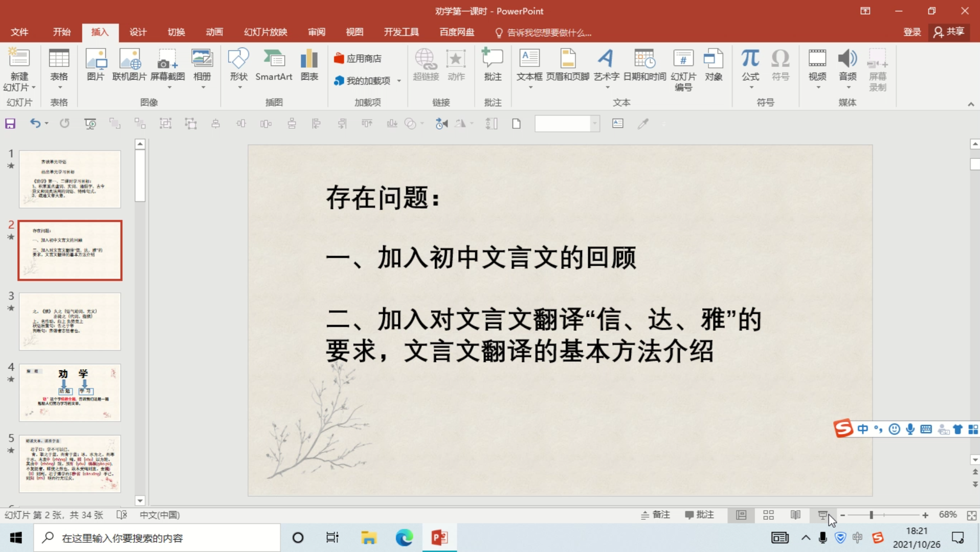The image size is (980, 552).
Task: Switch to Slide Sorter view
Action: (768, 515)
